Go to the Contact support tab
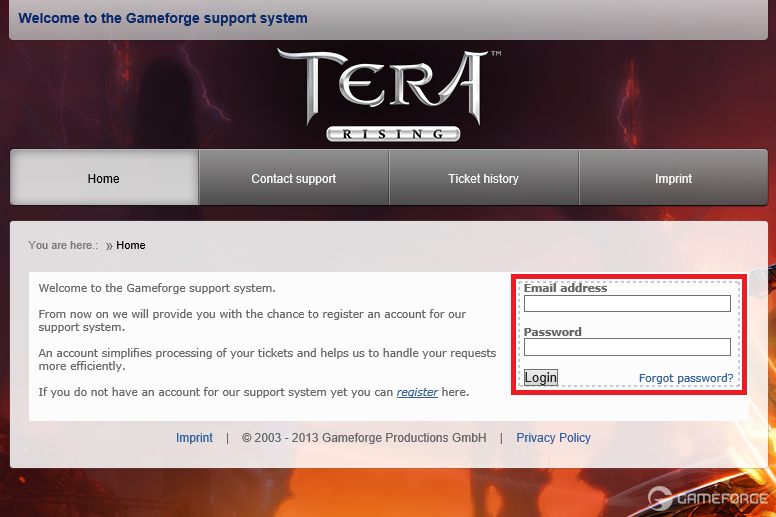 (x=294, y=179)
